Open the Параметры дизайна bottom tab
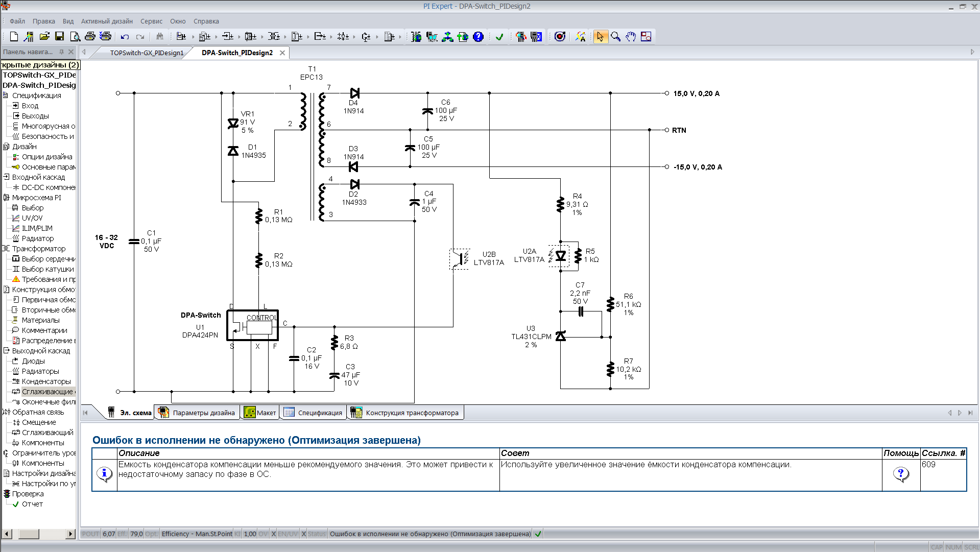 [203, 413]
